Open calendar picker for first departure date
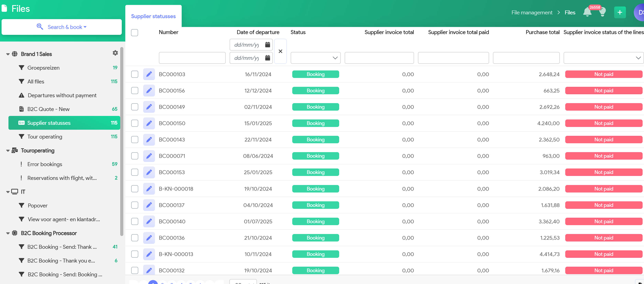644x284 pixels. click(267, 45)
